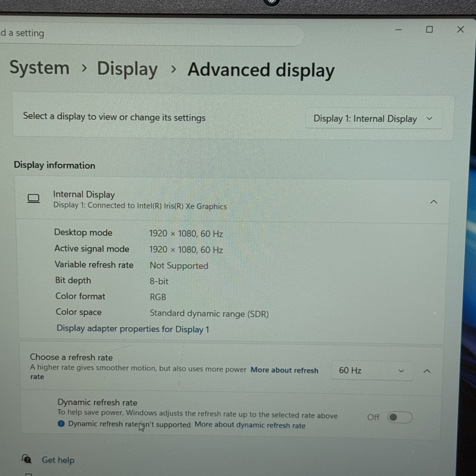Open the System breadcrumb
476x476 pixels.
point(39,68)
